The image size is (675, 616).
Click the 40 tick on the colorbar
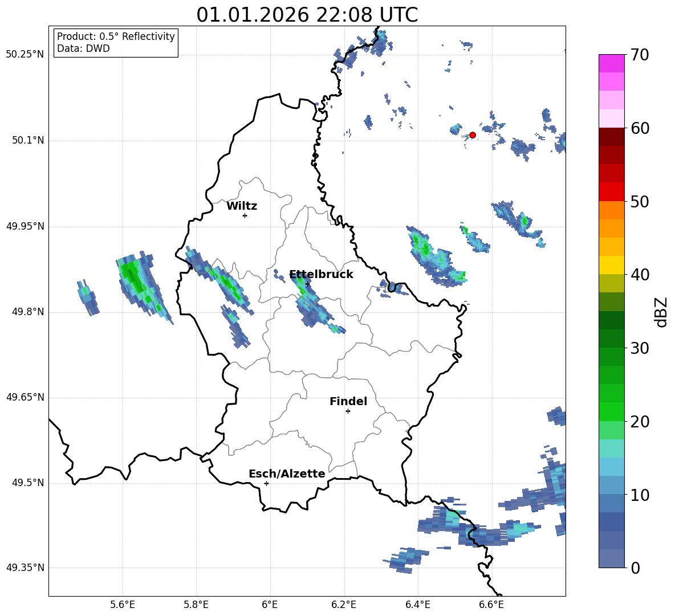click(639, 275)
